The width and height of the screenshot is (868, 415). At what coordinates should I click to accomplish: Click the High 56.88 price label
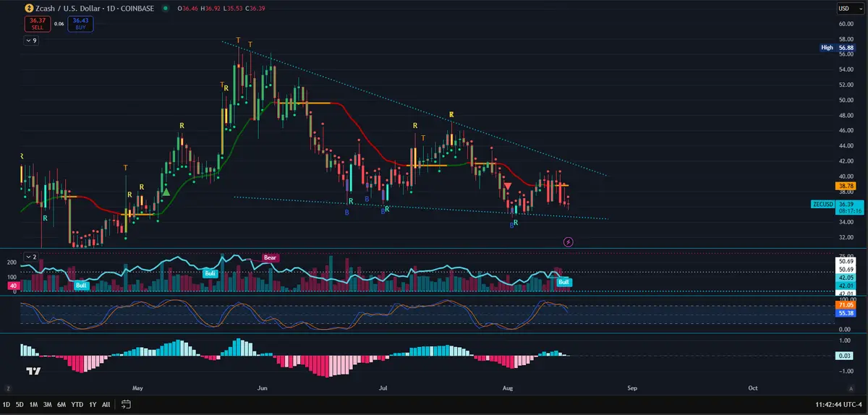pyautogui.click(x=838, y=47)
